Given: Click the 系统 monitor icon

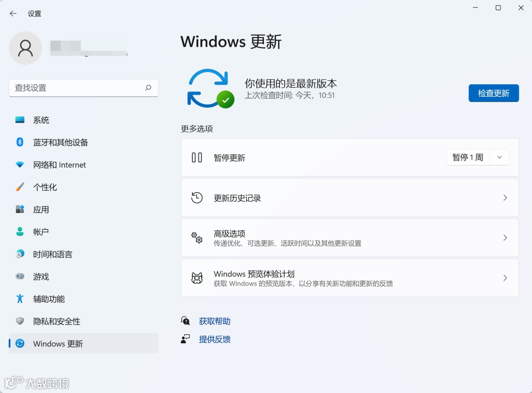Looking at the screenshot, I should pyautogui.click(x=20, y=120).
